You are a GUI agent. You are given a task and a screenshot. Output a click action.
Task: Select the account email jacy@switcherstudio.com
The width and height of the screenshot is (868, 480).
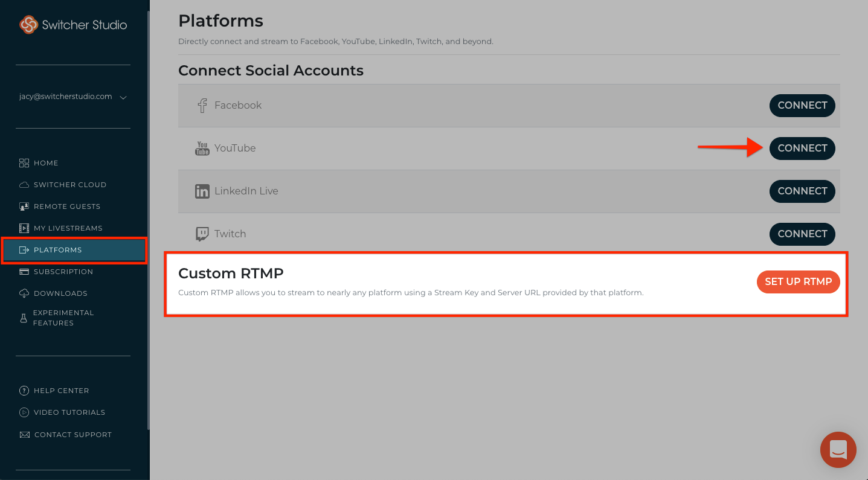pyautogui.click(x=65, y=97)
